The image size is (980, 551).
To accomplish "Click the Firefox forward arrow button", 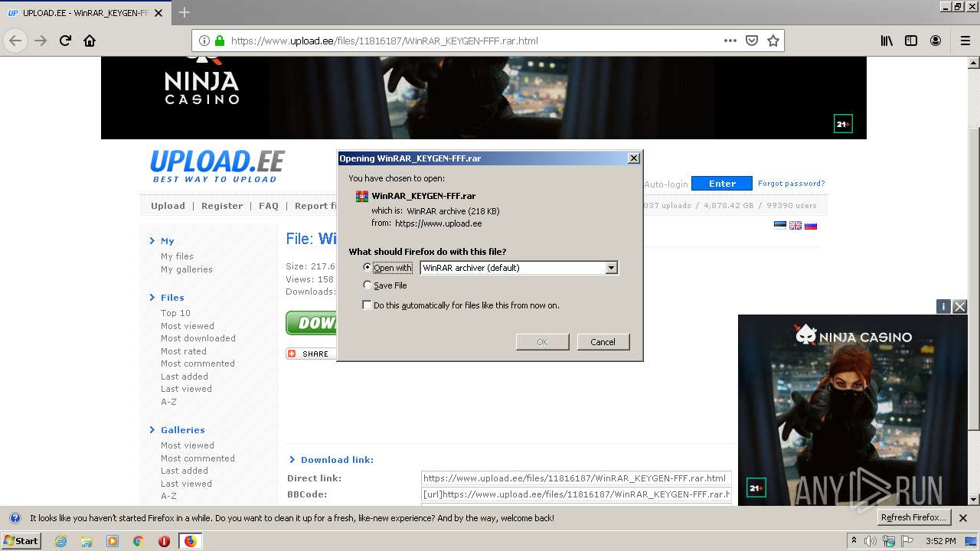I will point(41,41).
